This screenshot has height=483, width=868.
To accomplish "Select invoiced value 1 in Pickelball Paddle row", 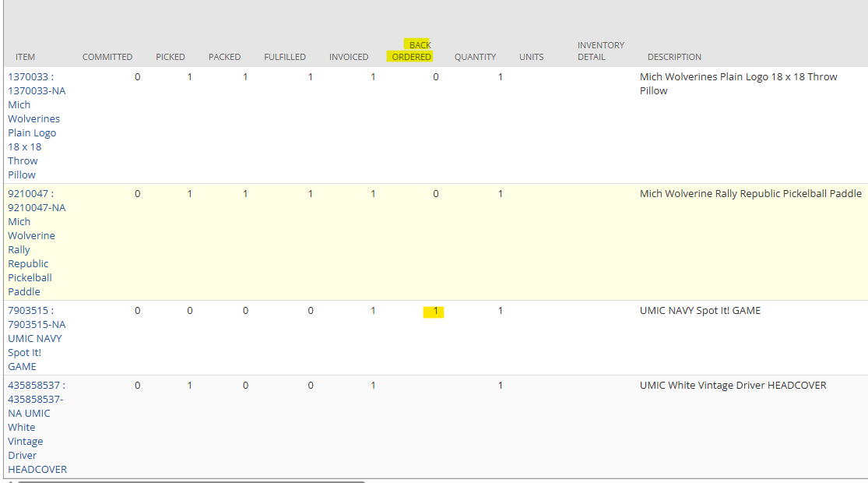I will tap(373, 194).
